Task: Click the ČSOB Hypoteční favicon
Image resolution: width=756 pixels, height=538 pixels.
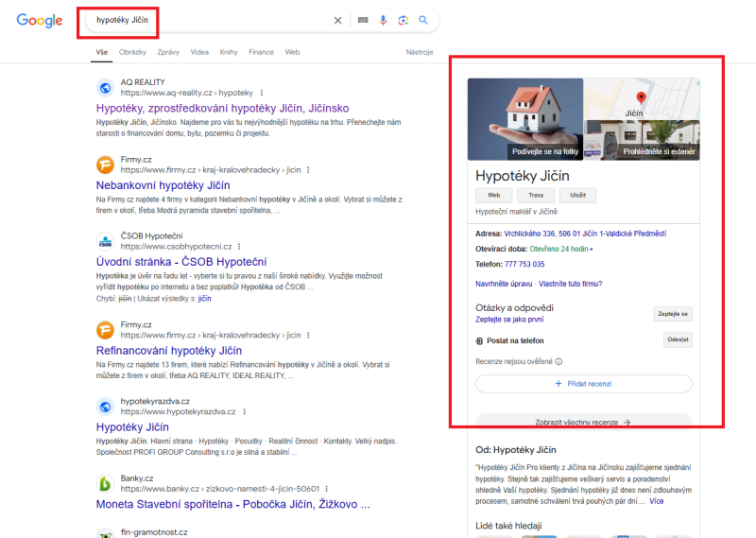Action: click(105, 242)
